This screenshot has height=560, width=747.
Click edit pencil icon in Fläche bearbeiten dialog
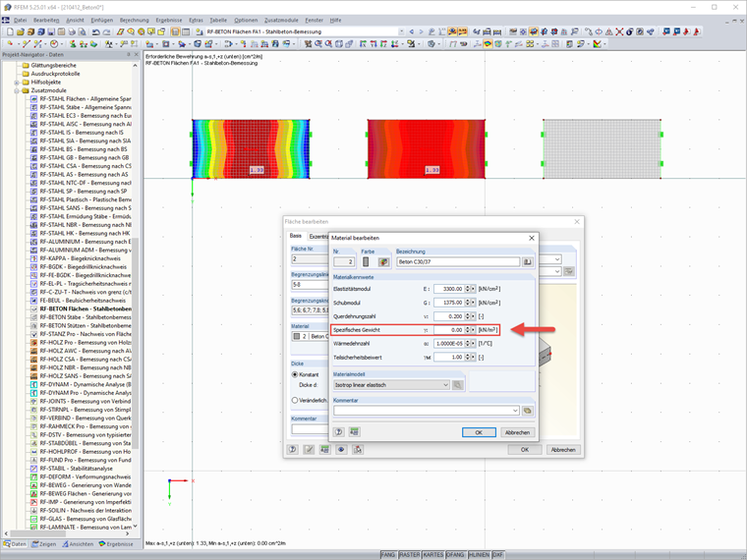point(309,450)
